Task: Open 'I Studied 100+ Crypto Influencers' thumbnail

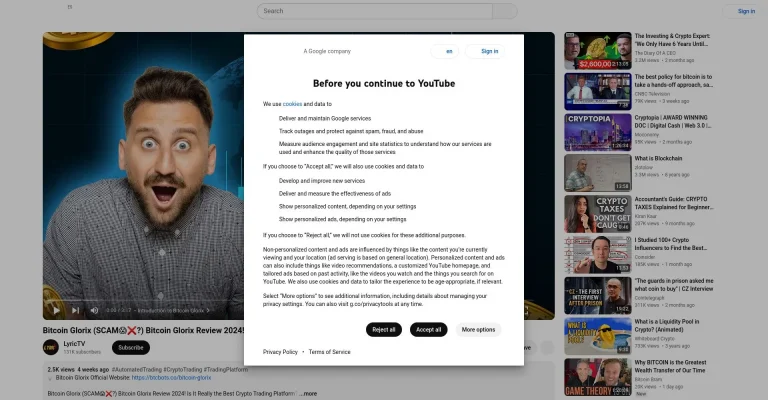Action: pyautogui.click(x=598, y=255)
